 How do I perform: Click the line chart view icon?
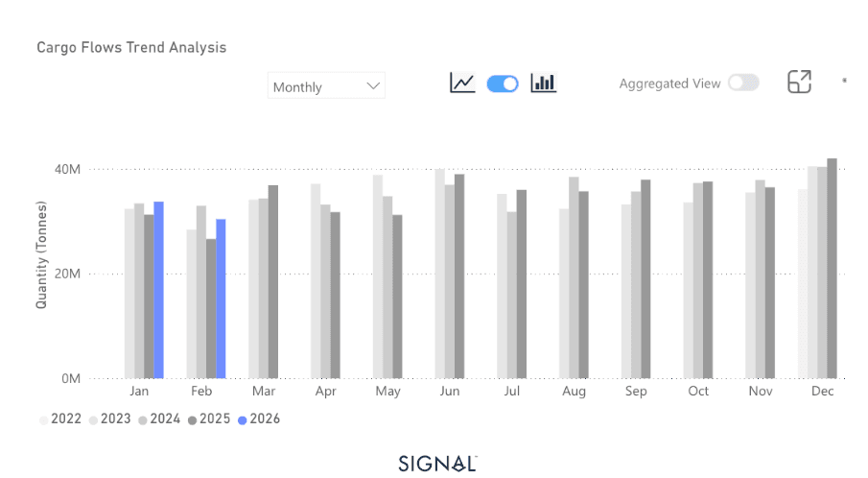[x=462, y=84]
